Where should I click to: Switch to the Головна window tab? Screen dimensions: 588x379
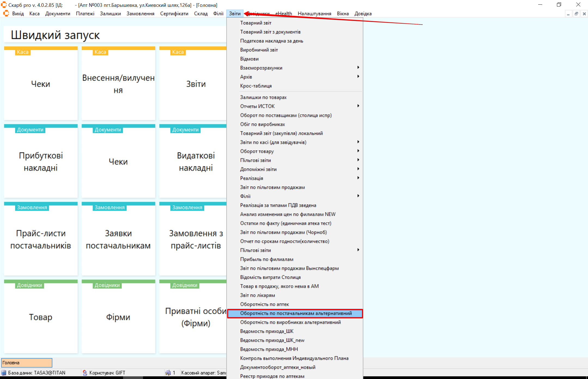coord(26,363)
